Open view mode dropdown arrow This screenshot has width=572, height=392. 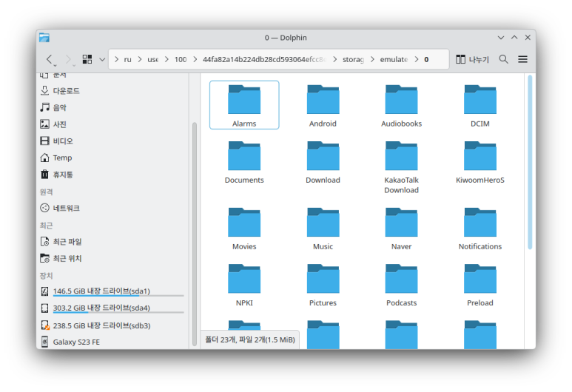(102, 59)
